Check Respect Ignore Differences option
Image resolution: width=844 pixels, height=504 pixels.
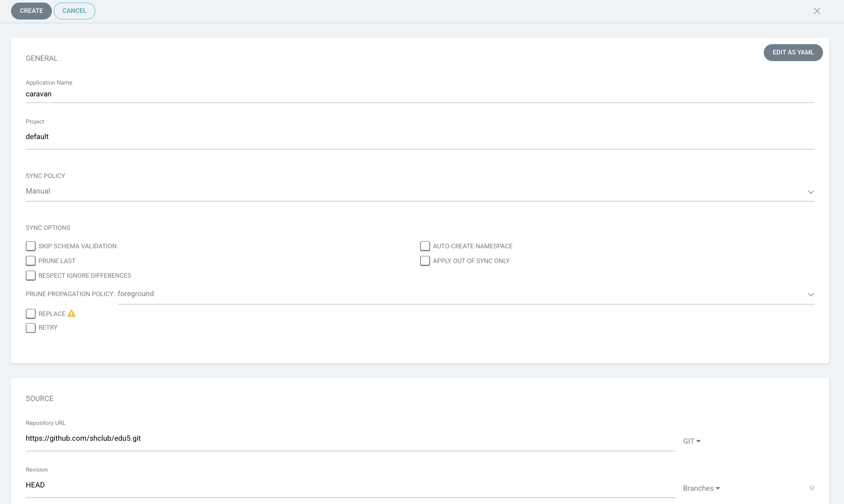click(x=31, y=276)
